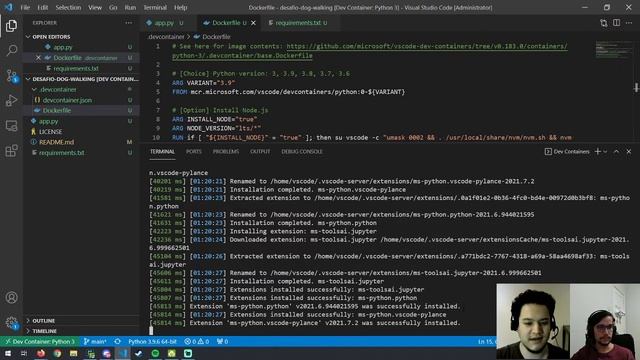Open the Explorer view in activity bar

tap(11, 26)
